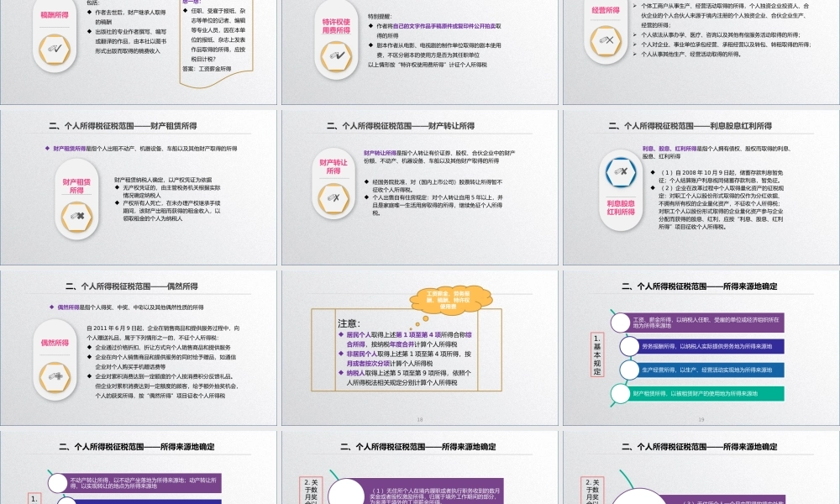Click the checkmark hexagon beside 特许权使用费所得
Screen dimensions: 840x504
pyautogui.click(x=335, y=56)
